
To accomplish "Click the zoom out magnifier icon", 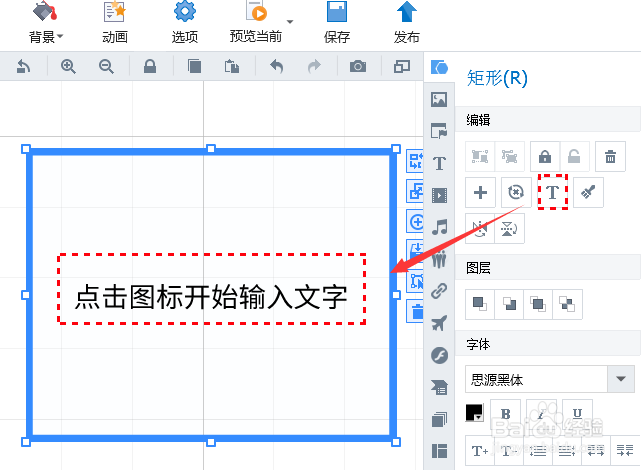I will [x=106, y=66].
